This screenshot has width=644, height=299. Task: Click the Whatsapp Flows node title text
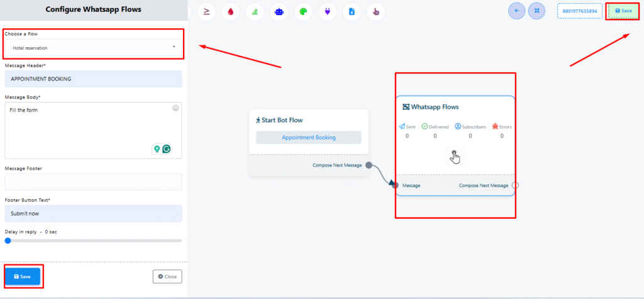(435, 107)
